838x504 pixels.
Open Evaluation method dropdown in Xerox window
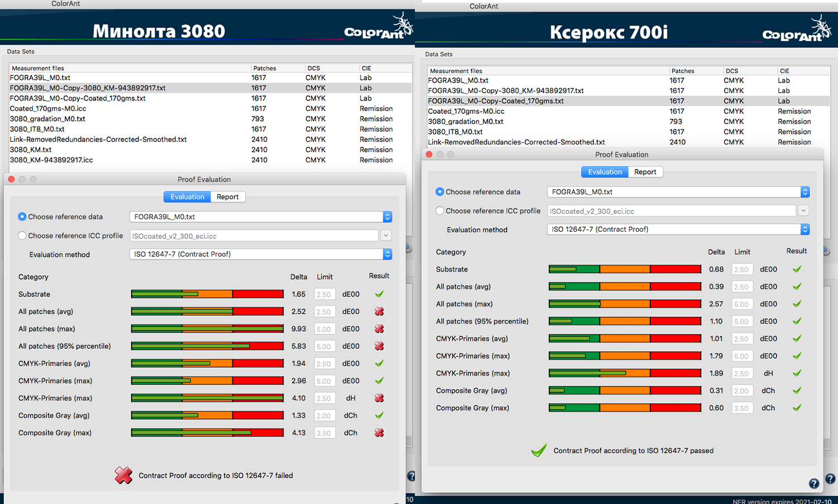pyautogui.click(x=678, y=229)
